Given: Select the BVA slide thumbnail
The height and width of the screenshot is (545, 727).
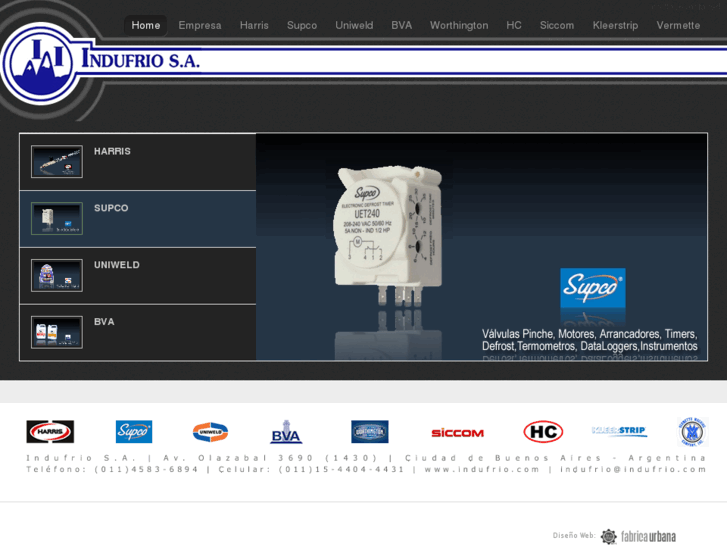Looking at the screenshot, I should pos(57,332).
